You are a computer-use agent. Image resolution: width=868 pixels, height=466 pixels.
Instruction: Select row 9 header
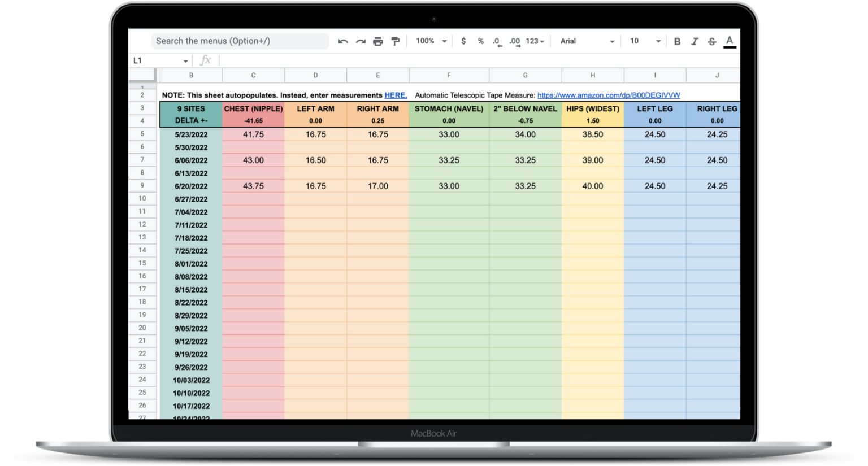click(x=142, y=186)
